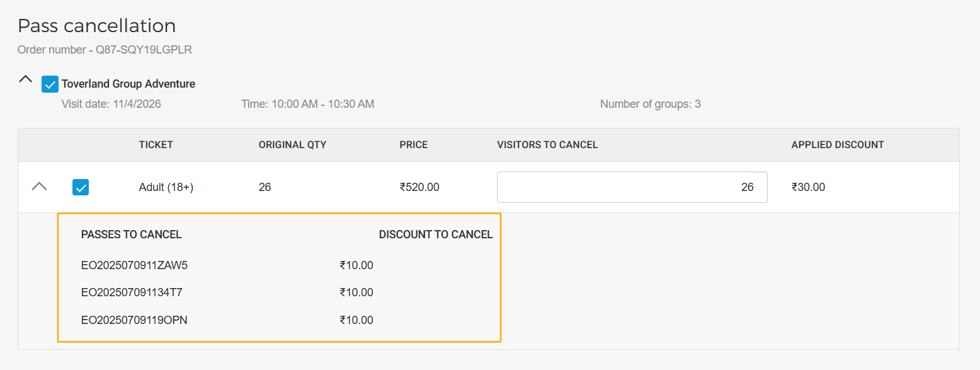The image size is (980, 370).
Task: Collapse the Adult (18+) row chevron
Action: (39, 187)
